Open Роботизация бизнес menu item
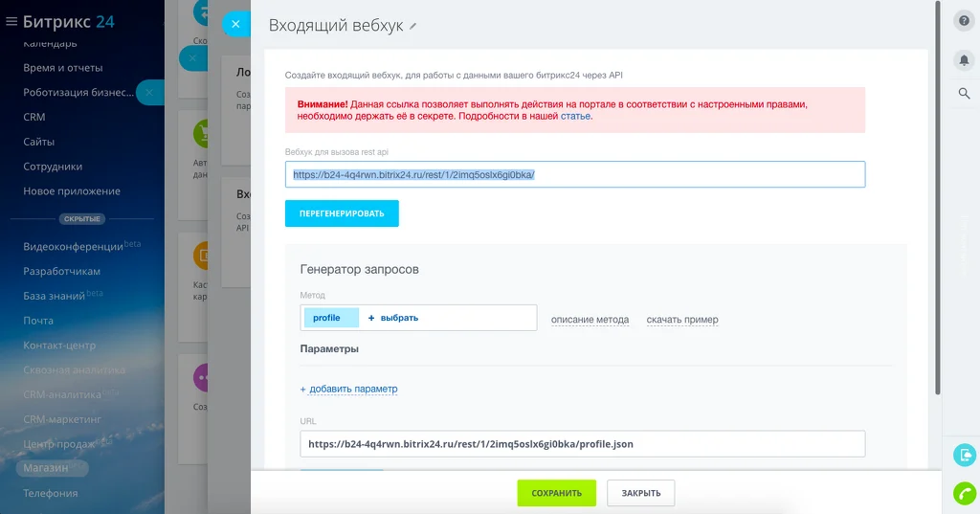The height and width of the screenshot is (514, 980). [x=78, y=93]
